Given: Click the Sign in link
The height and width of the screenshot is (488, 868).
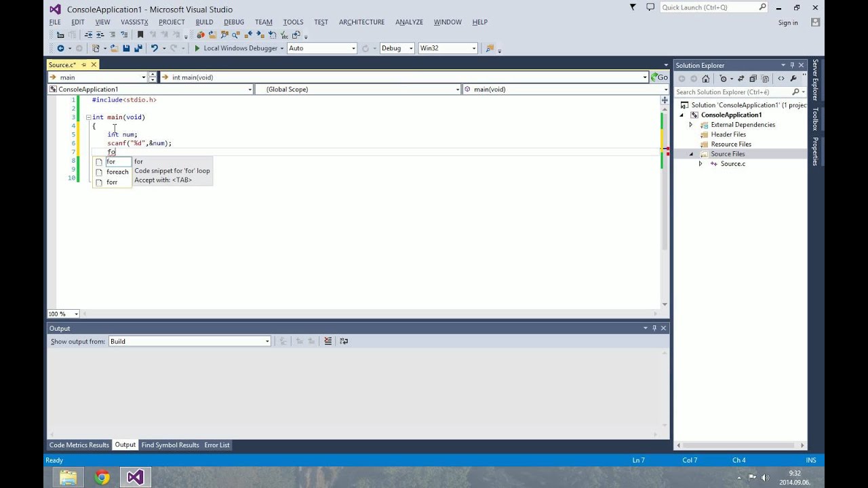Looking at the screenshot, I should click(788, 22).
